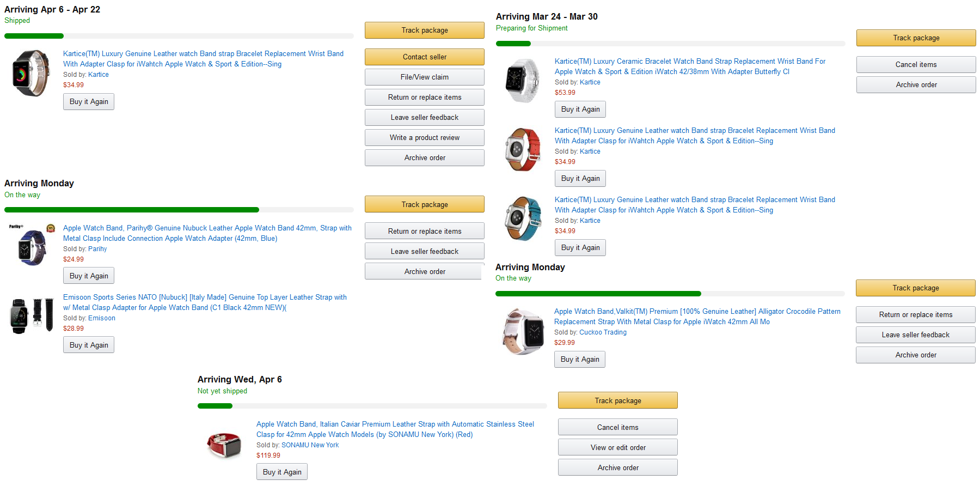The width and height of the screenshot is (980, 486).
Task: Open Emisoon Sports Series NATO product link
Action: (x=205, y=302)
